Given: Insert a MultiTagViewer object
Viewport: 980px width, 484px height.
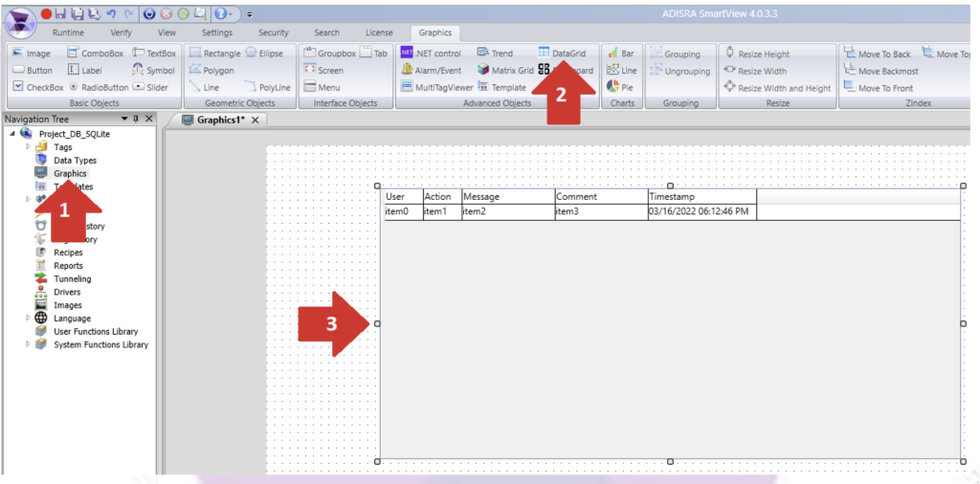Looking at the screenshot, I should (436, 87).
